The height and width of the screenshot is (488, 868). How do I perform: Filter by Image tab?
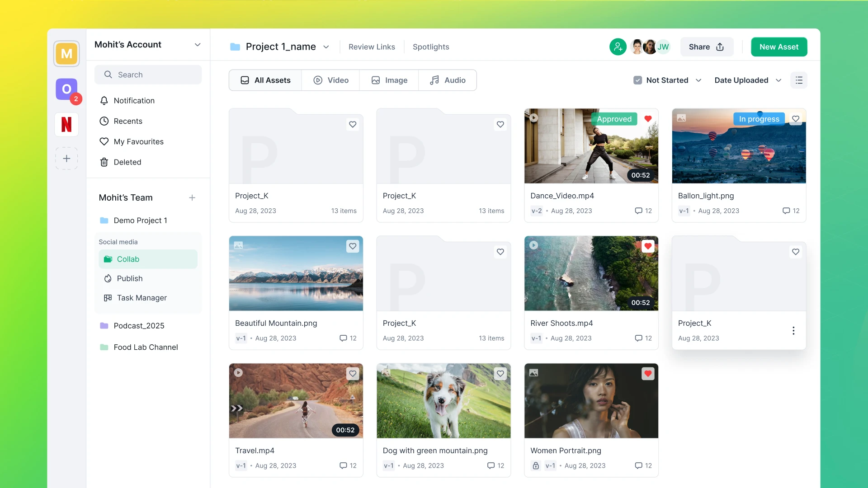pyautogui.click(x=389, y=80)
